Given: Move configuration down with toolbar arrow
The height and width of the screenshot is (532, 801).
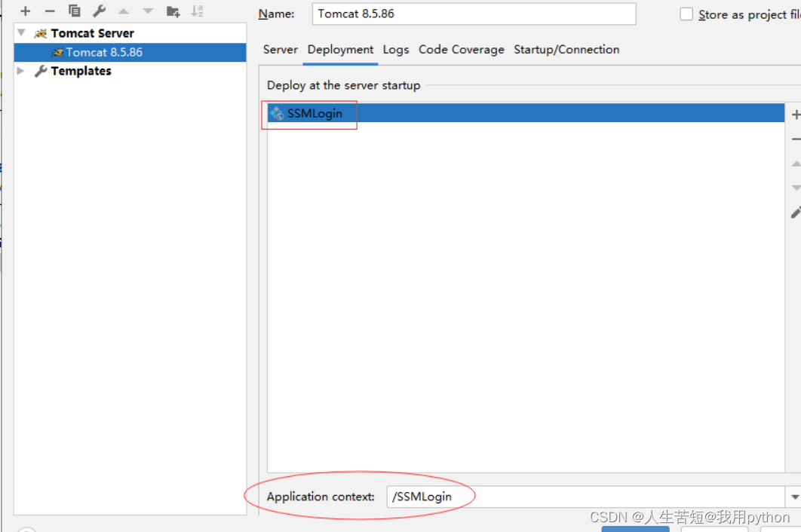Looking at the screenshot, I should (148, 11).
